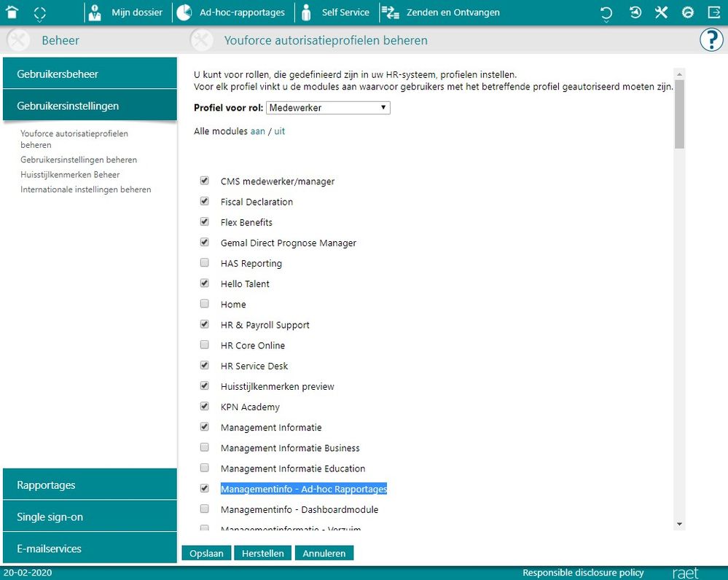The image size is (728, 580).
Task: Open Youforce autorisatieprofielen beheren link
Action: (74, 139)
